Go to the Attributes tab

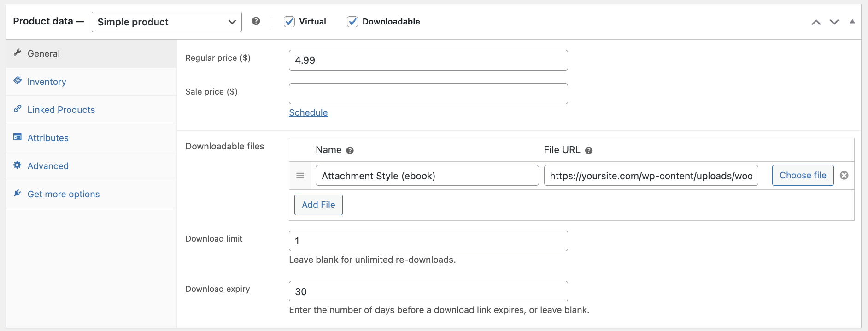(x=48, y=138)
